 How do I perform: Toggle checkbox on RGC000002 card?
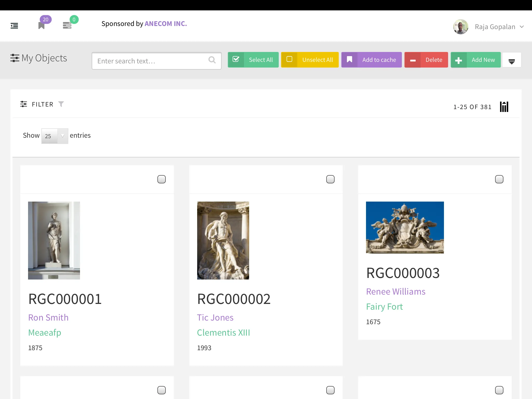(330, 179)
